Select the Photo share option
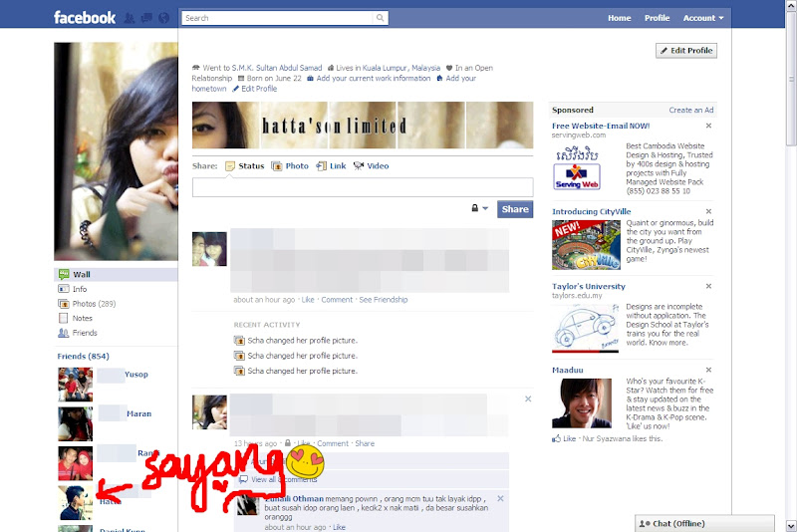This screenshot has width=797, height=532. (290, 166)
